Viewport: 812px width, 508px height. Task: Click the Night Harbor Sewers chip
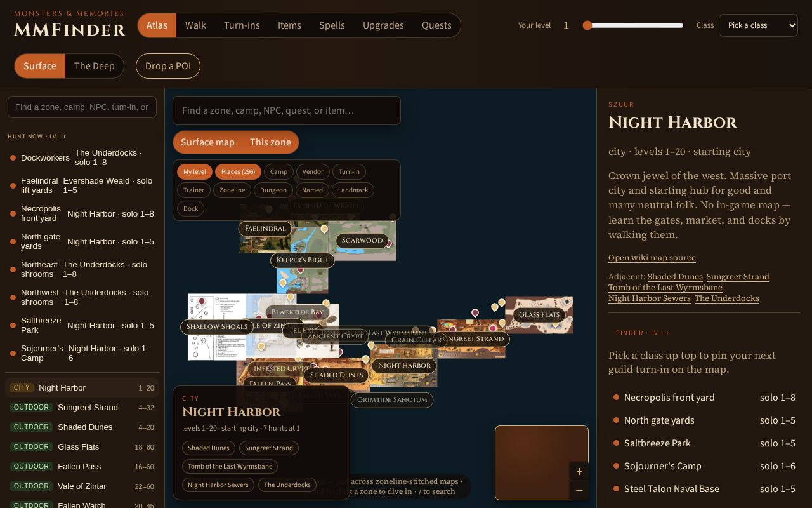coord(218,485)
